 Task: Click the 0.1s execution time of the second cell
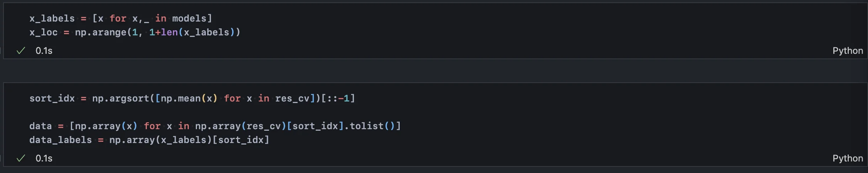tap(44, 158)
